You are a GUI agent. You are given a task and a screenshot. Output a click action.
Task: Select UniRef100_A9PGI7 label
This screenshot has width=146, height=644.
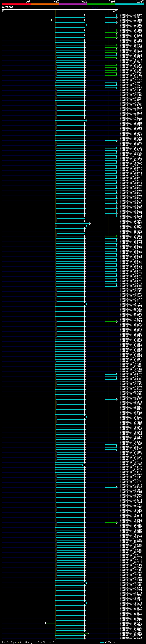(x=131, y=80)
